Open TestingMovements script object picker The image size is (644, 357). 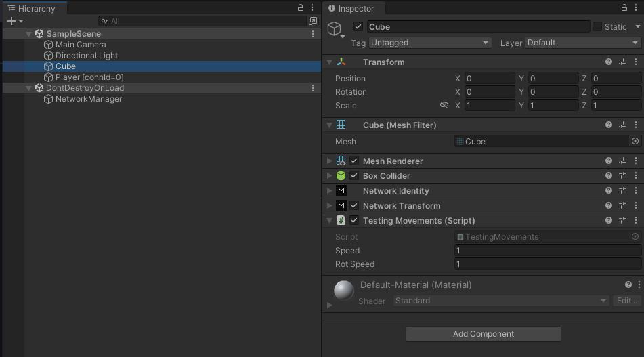(x=635, y=236)
